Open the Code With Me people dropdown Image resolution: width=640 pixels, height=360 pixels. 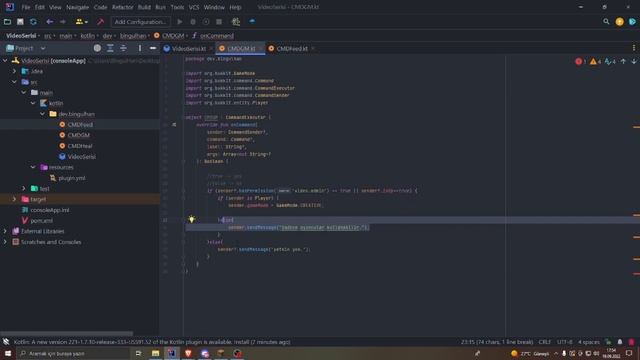(81, 22)
